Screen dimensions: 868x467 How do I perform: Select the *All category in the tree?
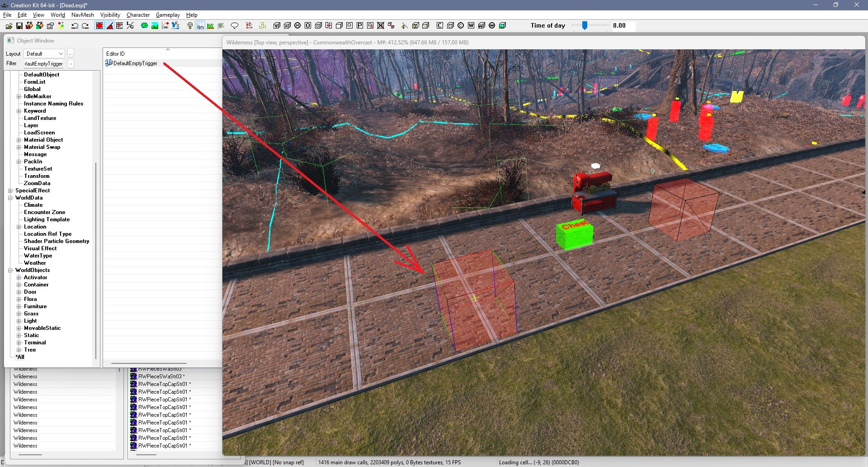coord(20,357)
